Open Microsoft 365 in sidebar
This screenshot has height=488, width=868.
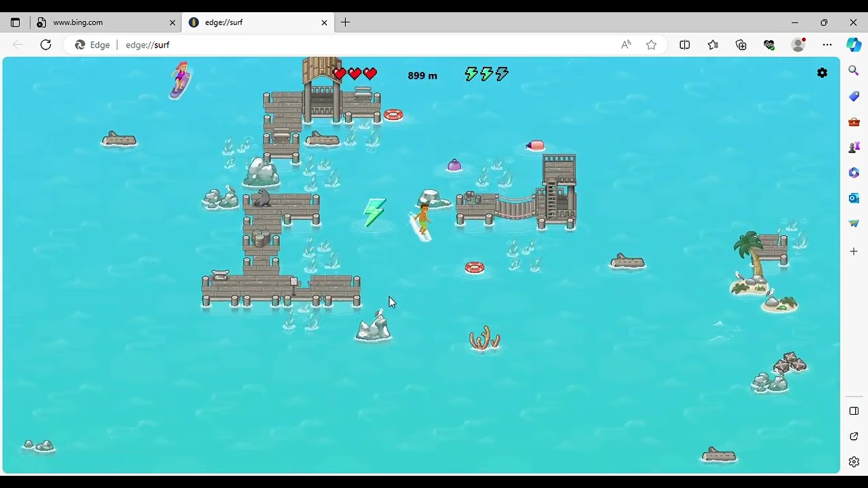[854, 173]
